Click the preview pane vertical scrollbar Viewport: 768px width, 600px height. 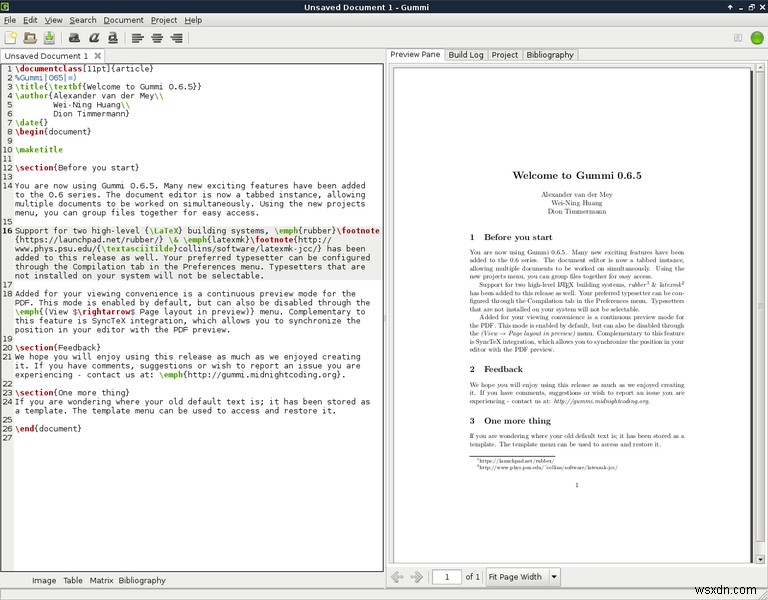tap(760, 307)
